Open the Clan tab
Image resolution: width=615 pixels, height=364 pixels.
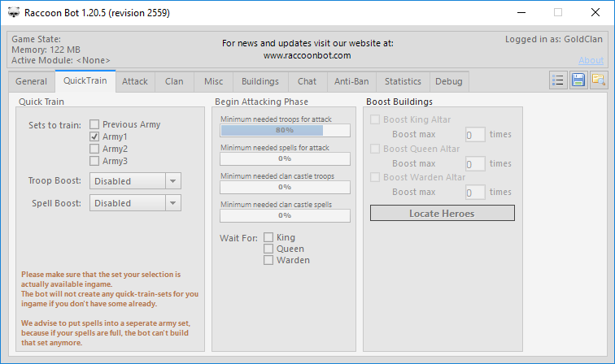click(x=174, y=81)
